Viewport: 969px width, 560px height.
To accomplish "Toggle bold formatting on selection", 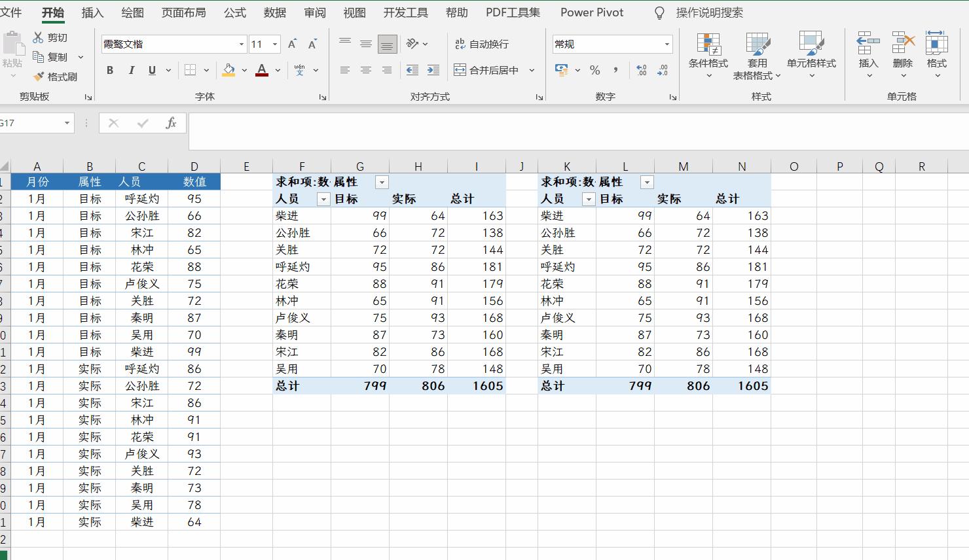I will (x=109, y=70).
